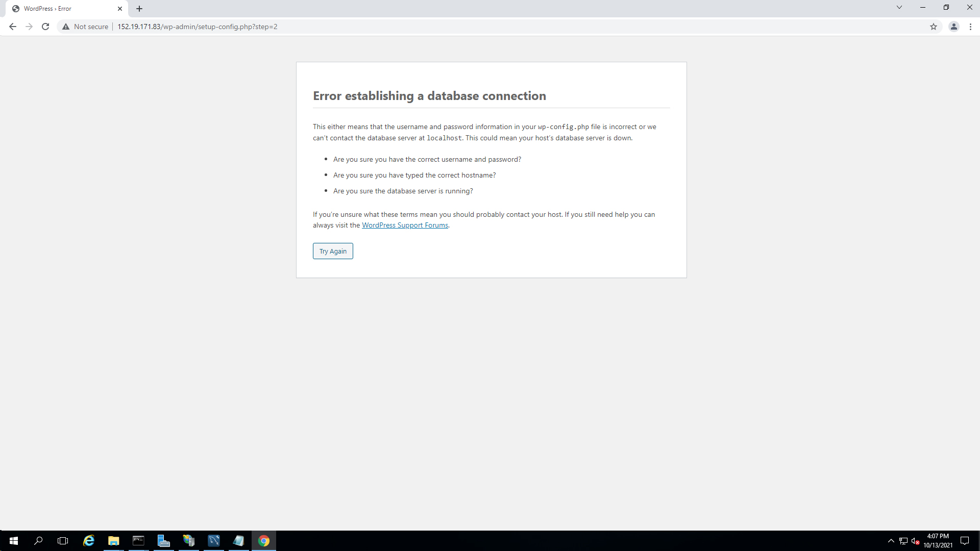Open the server manager app on the taskbar
Screen dimensions: 980x551
tap(163, 540)
